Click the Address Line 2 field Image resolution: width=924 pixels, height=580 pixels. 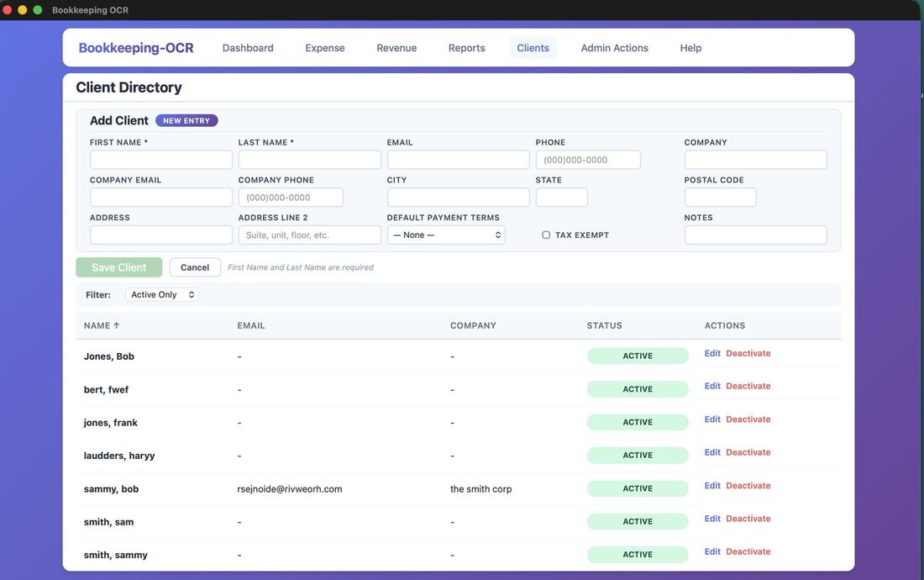pyautogui.click(x=309, y=235)
